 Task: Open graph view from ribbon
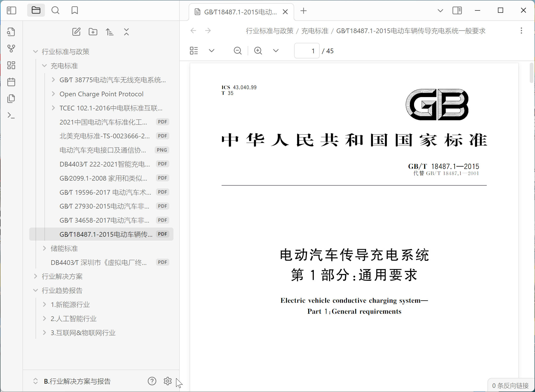click(x=11, y=49)
